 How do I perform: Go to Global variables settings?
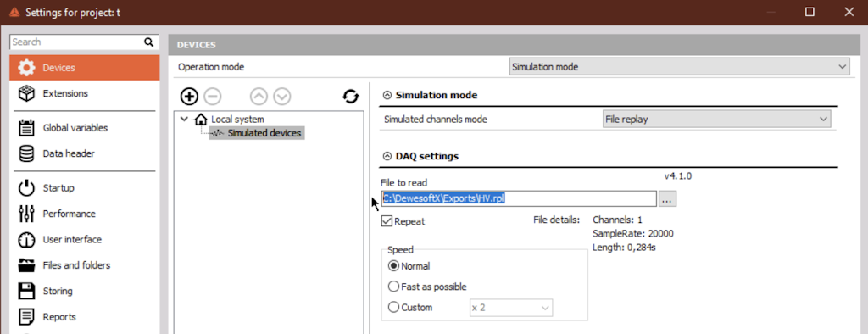click(84, 128)
